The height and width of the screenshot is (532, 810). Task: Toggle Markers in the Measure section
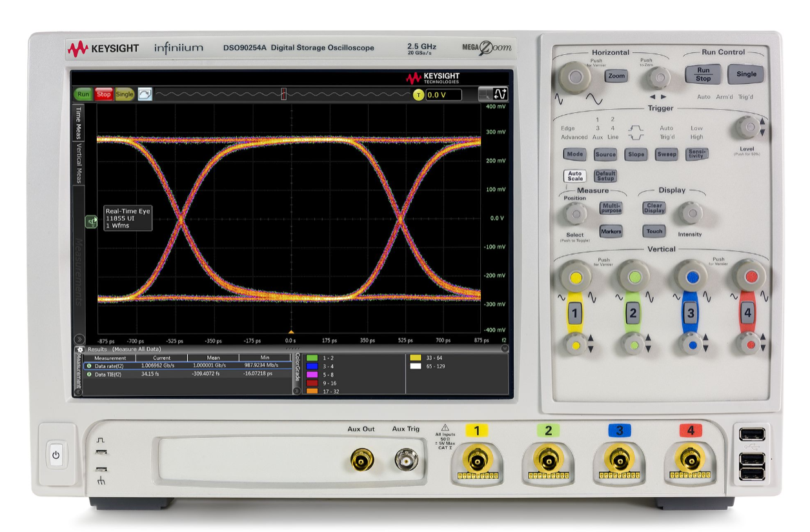pos(611,231)
